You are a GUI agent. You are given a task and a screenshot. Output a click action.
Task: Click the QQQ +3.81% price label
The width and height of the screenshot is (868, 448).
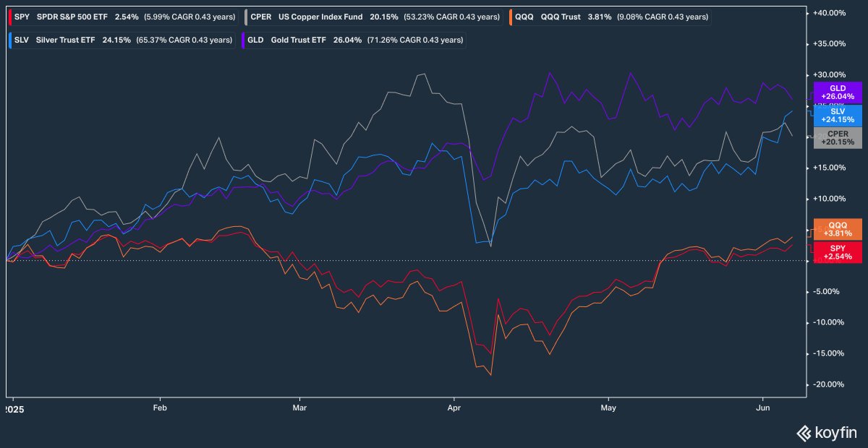point(838,229)
